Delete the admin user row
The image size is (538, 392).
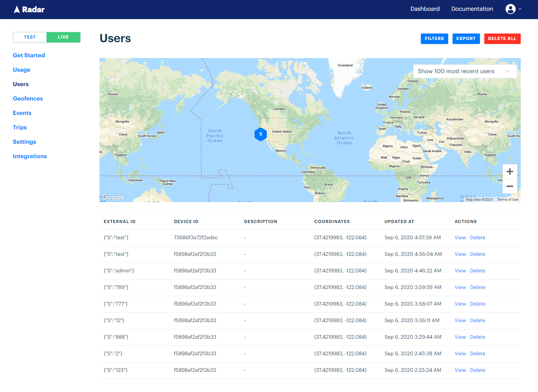pyautogui.click(x=477, y=271)
